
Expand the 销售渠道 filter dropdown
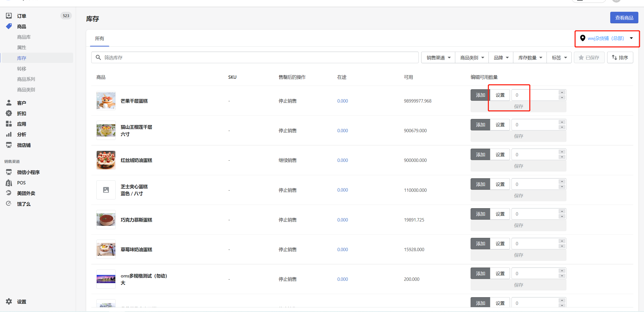point(438,58)
